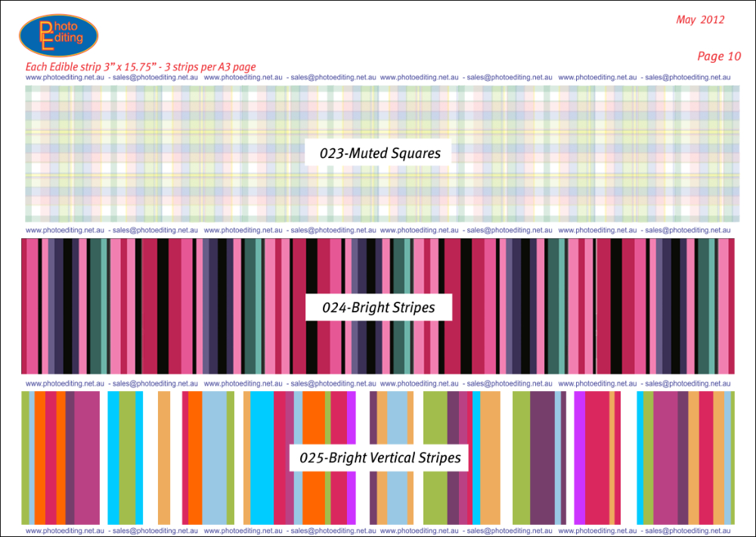Select the 023-Muted Squares label
Screen dimensions: 756x537
[380, 153]
